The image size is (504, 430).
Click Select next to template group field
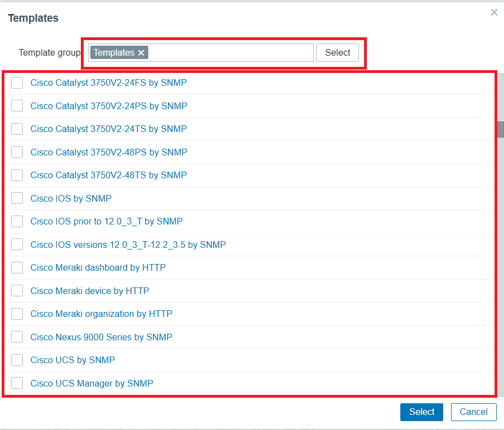(x=337, y=52)
